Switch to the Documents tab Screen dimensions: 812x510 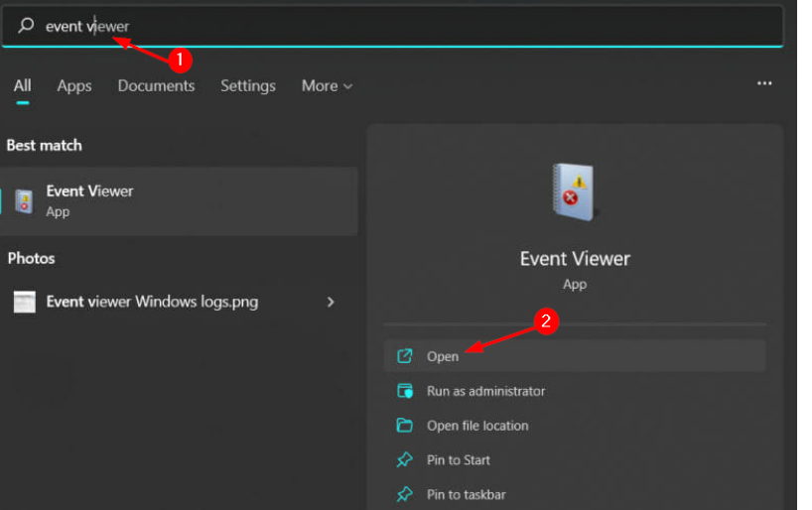[156, 86]
